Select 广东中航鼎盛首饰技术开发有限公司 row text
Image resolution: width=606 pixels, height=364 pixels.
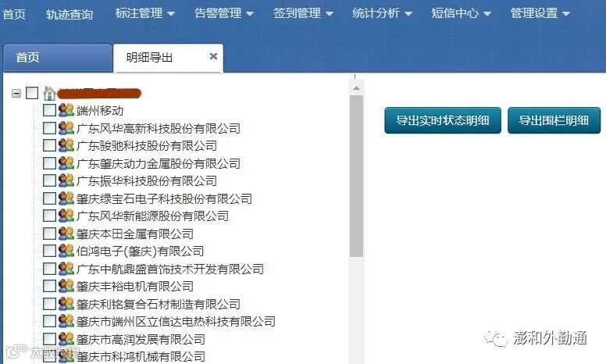(170, 269)
